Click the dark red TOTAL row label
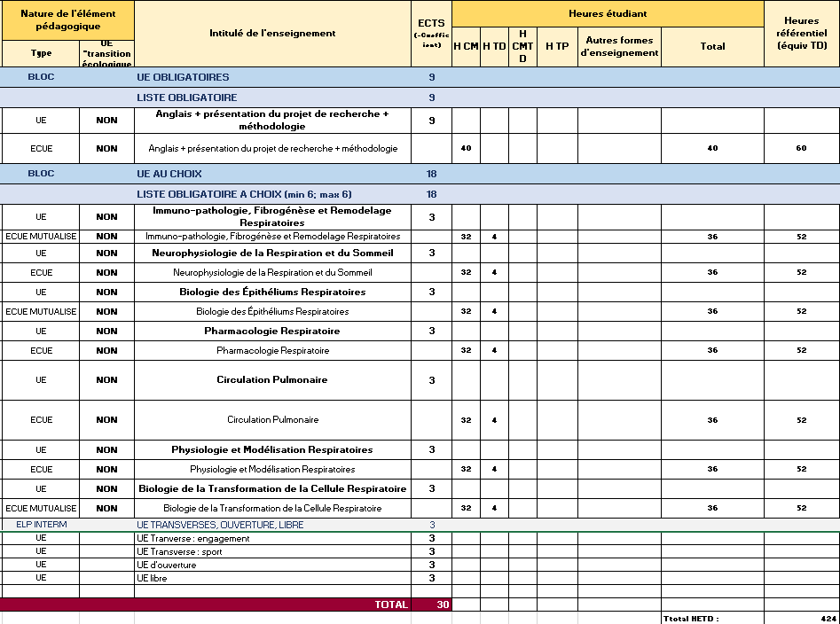 click(x=391, y=604)
